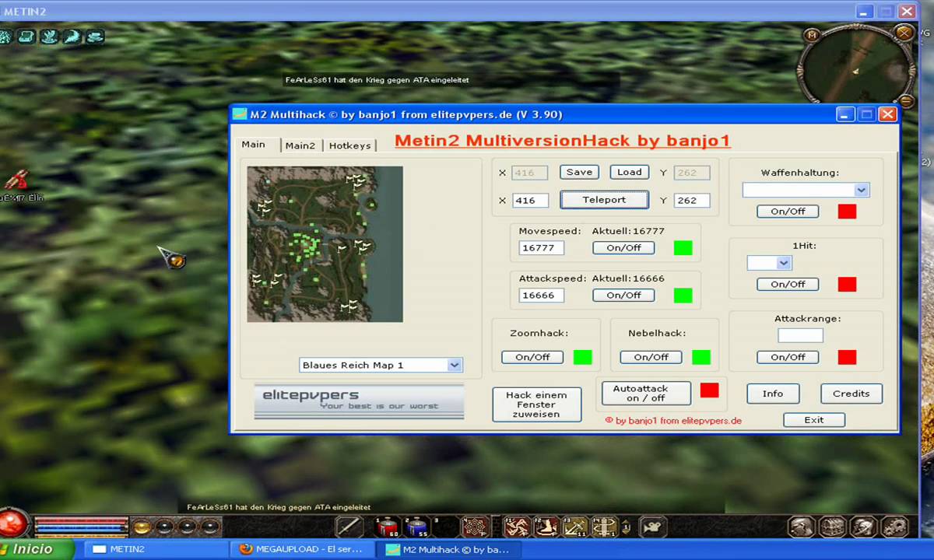
Task: Click the blue potion quickslot
Action: (x=416, y=527)
